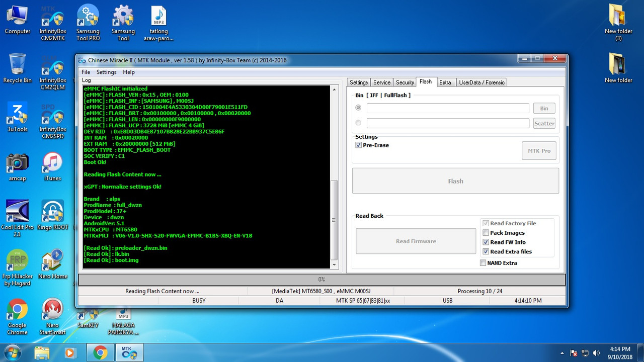Open the File menu
This screenshot has width=644, height=362.
point(86,72)
